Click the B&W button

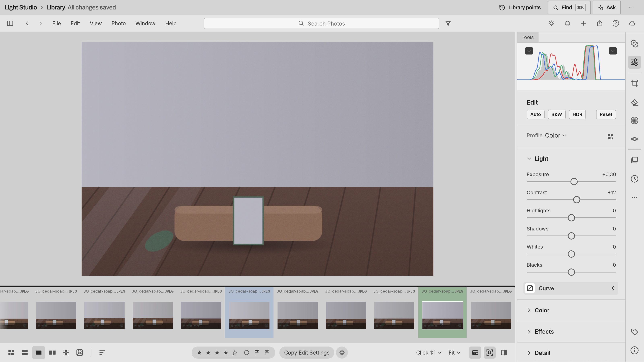(556, 114)
